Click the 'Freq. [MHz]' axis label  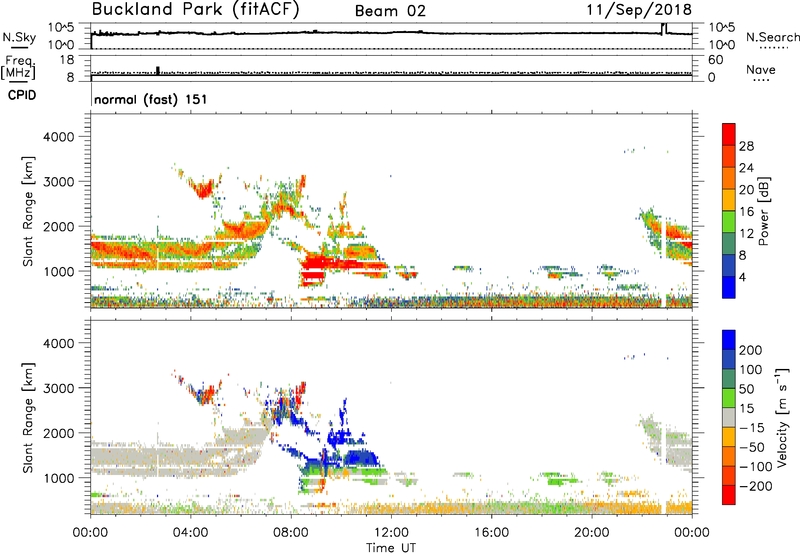click(x=18, y=67)
